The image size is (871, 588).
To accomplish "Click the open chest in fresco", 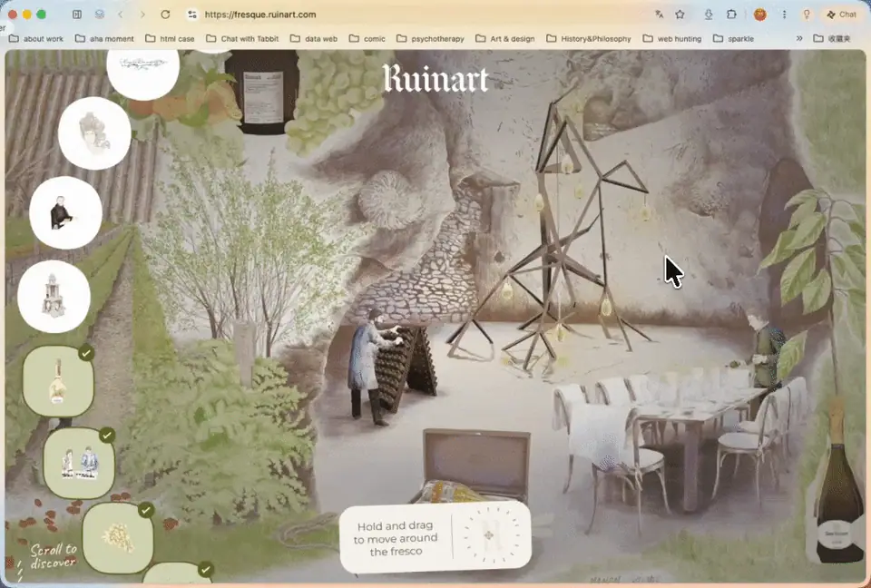I will click(475, 465).
